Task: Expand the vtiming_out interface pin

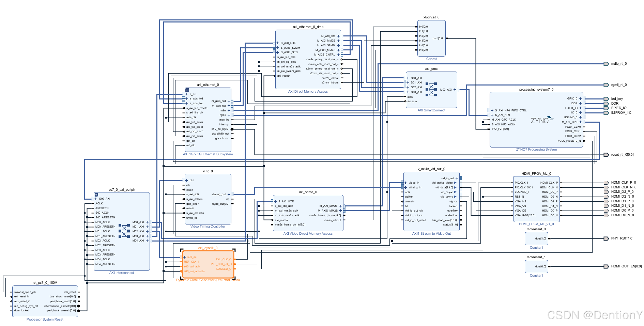Action: (x=229, y=194)
